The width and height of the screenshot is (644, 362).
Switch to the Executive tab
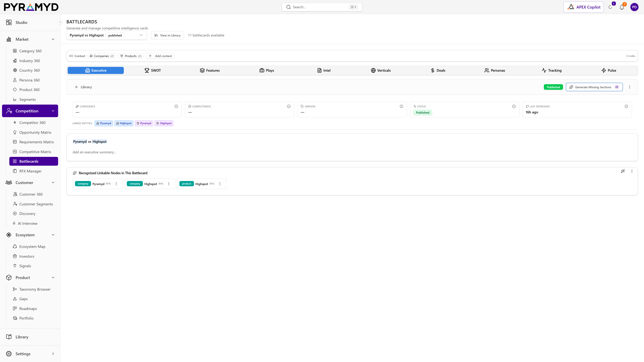[x=96, y=70]
